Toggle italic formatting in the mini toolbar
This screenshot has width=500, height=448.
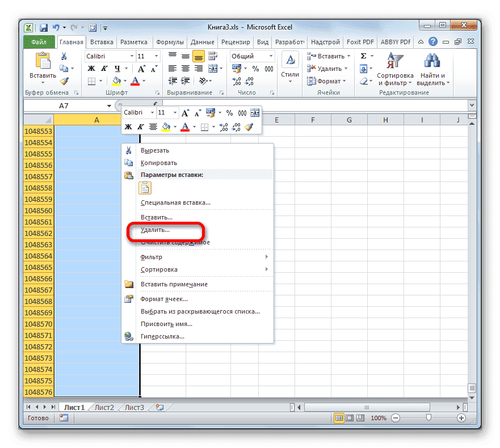pos(139,126)
